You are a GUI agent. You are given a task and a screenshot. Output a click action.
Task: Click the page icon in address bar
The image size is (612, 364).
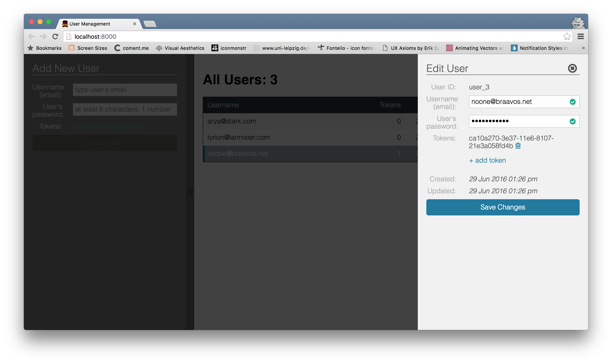click(69, 37)
